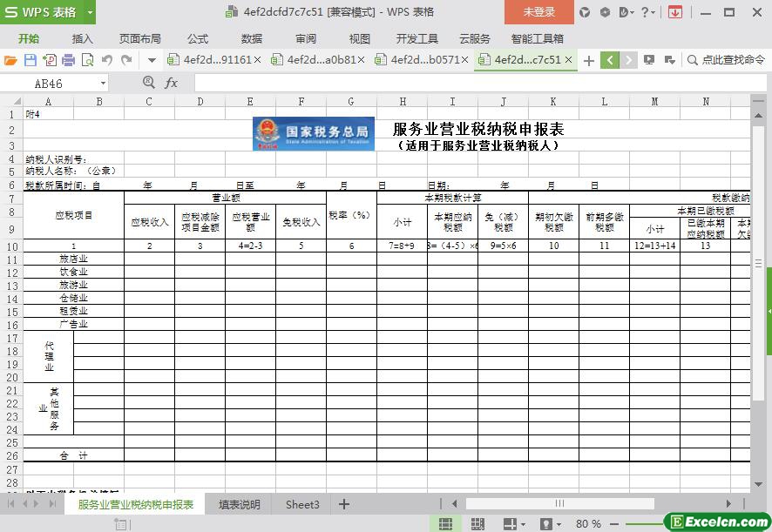The image size is (772, 532).
Task: Click the Save icon in quick toolbar
Action: pyautogui.click(x=30, y=60)
